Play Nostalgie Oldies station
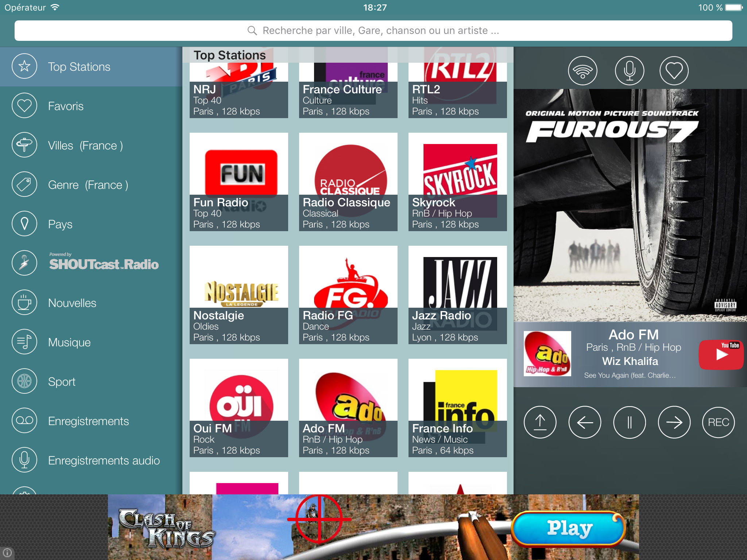 click(x=239, y=295)
